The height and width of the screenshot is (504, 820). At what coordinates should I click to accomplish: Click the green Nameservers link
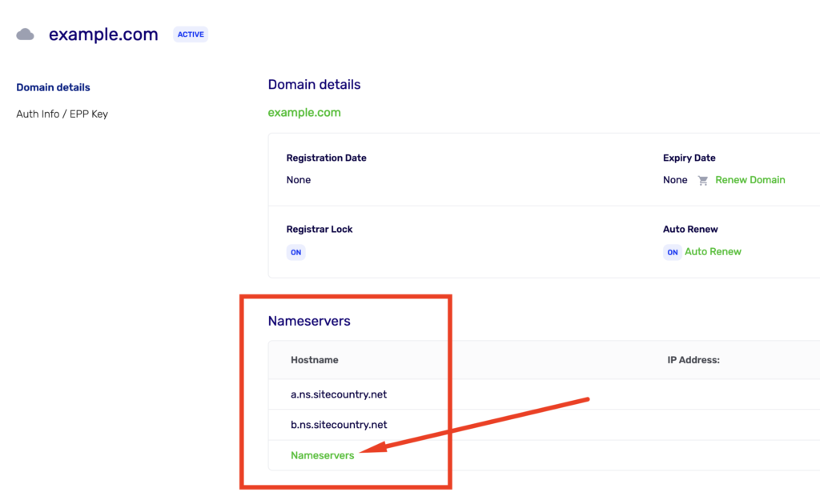tap(322, 455)
